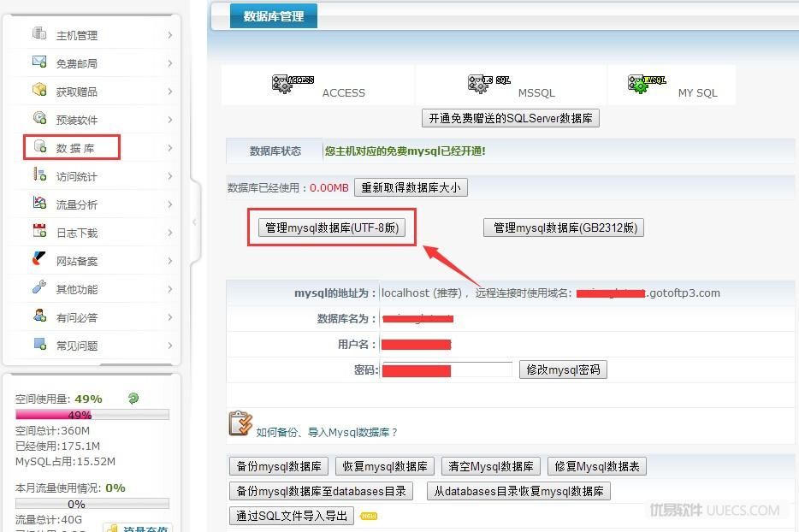Click the 日志下载 calendar icon
The height and width of the screenshot is (532, 799).
pyautogui.click(x=39, y=230)
